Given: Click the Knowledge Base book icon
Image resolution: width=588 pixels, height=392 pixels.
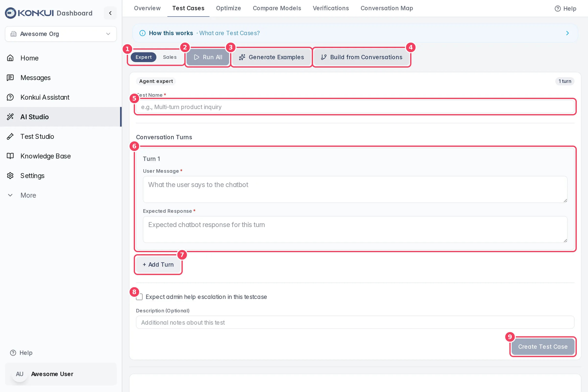Looking at the screenshot, I should point(10,156).
